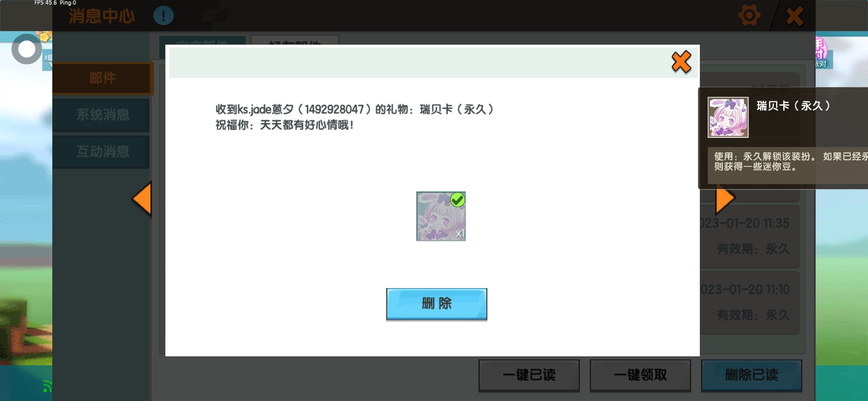Open 系统消息 system messages tab

pos(102,115)
